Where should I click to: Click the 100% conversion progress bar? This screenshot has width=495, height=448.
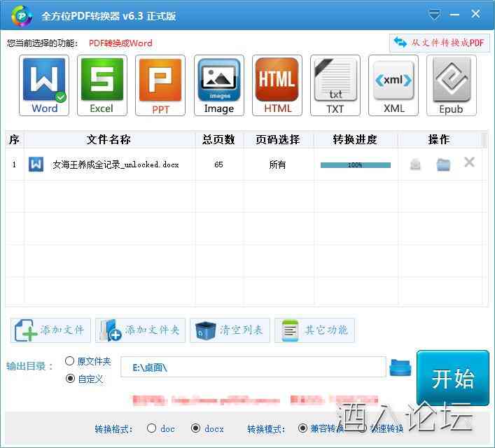pos(356,164)
